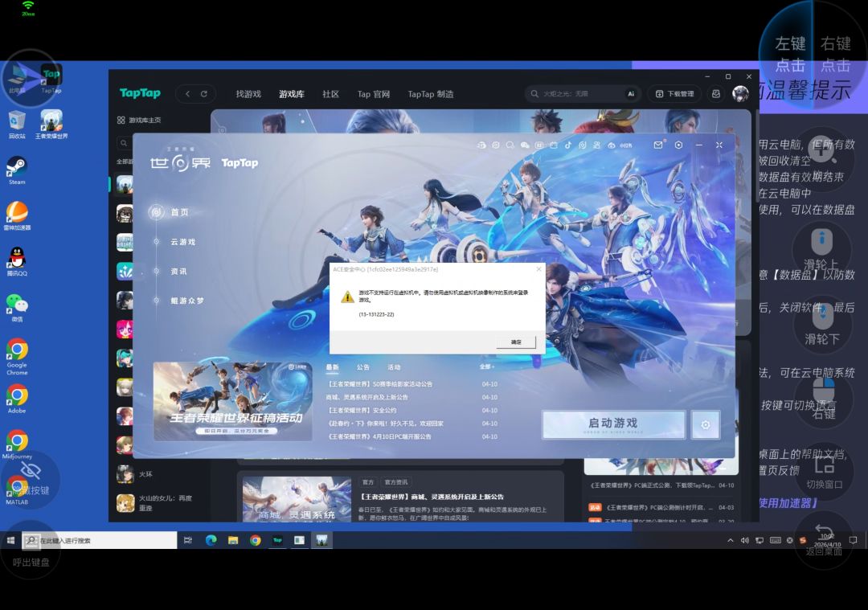Screen dimensions: 868x610
Task: Open the mail inbox icon in the launcher
Action: (657, 145)
